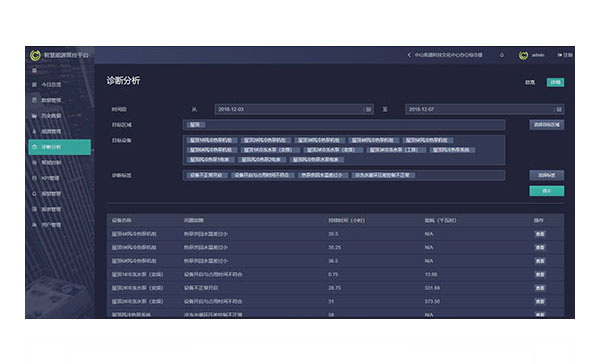
Task: Click view button in first table row
Action: (x=540, y=234)
